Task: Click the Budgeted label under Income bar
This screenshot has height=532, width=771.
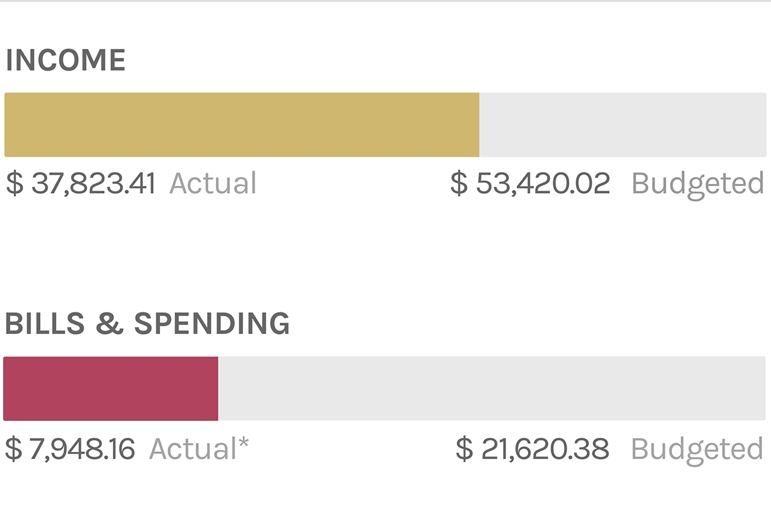Action: coord(697,184)
